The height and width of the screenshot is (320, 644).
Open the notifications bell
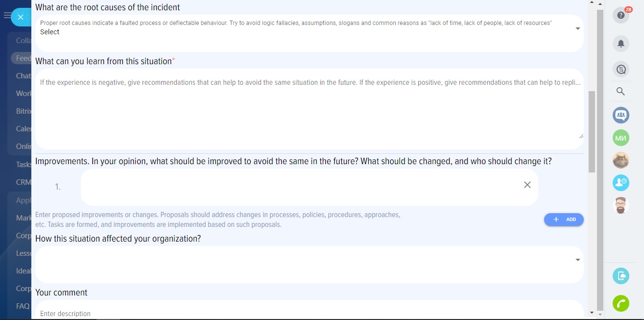coord(620,44)
